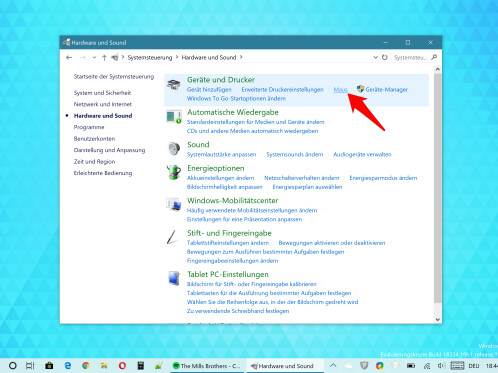Open the recent locations dropdown arrow
Image resolution: width=498 pixels, height=373 pixels.
[94, 57]
